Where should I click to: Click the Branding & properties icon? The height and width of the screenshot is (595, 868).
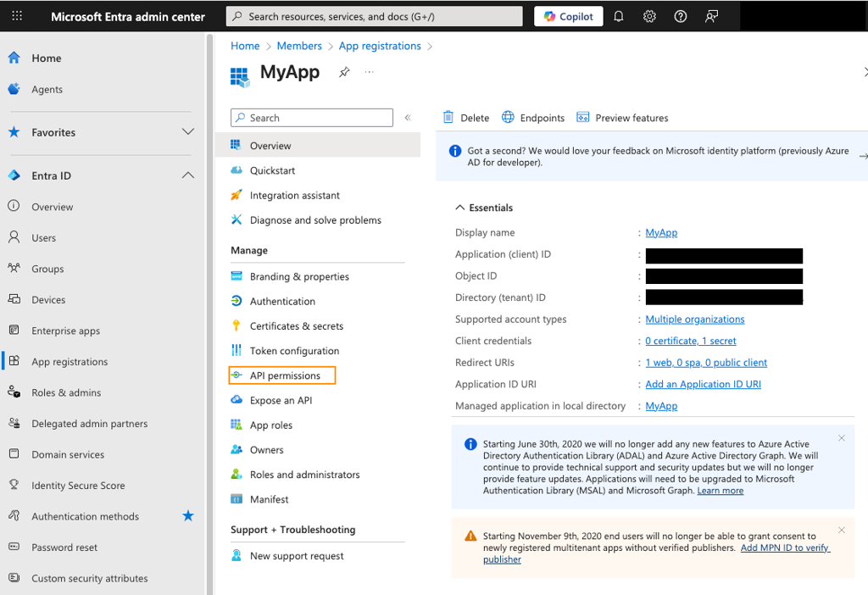236,275
